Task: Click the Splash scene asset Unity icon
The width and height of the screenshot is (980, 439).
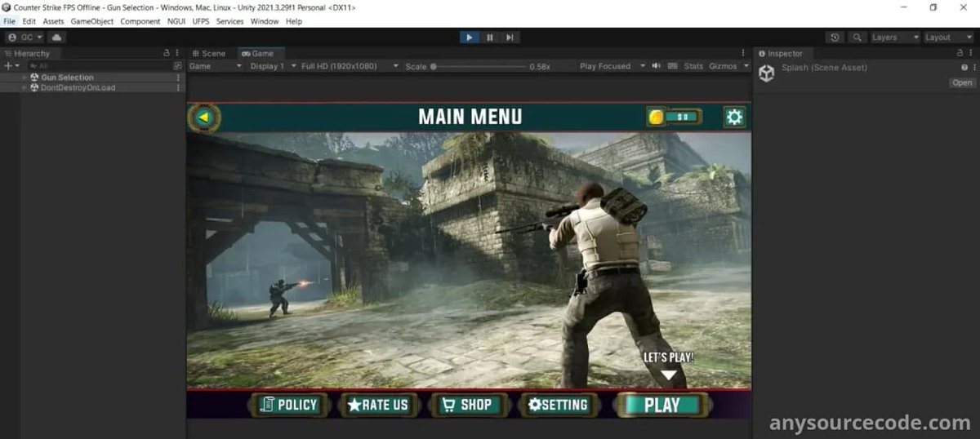Action: pyautogui.click(x=766, y=73)
